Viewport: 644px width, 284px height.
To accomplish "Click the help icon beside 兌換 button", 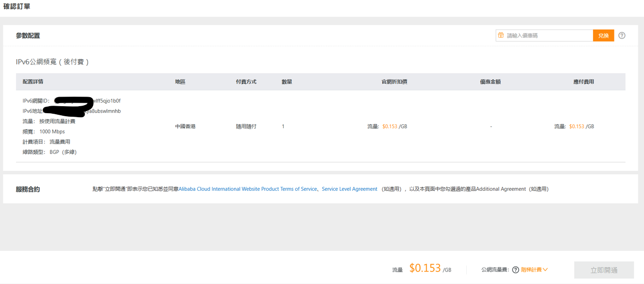I will (x=621, y=36).
